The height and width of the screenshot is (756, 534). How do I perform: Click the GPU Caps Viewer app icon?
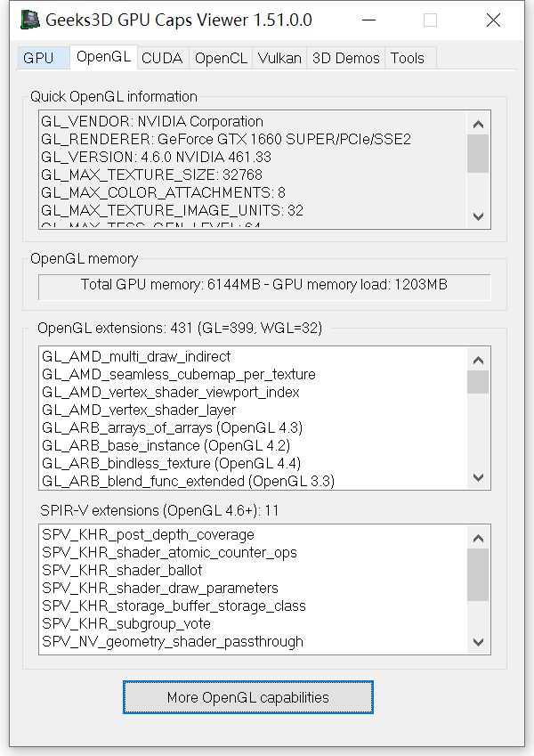pos(30,20)
